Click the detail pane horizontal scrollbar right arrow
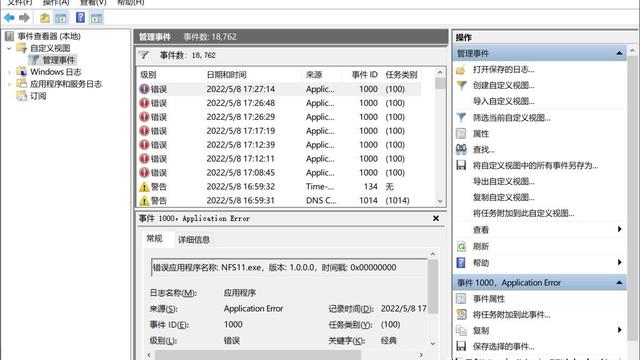Viewport: 640px width, 360px height. click(421, 355)
